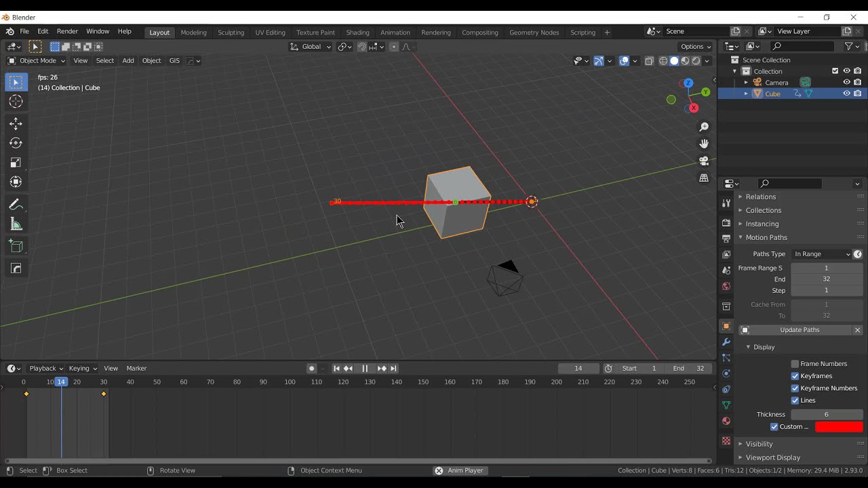The image size is (868, 488).
Task: Uncheck the Keyframes checkbox
Action: click(x=795, y=376)
